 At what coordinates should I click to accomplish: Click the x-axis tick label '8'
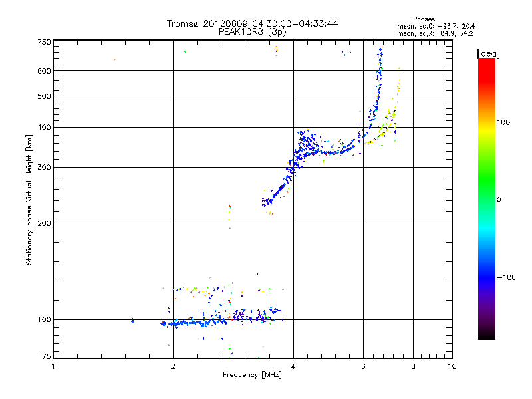[413, 367]
